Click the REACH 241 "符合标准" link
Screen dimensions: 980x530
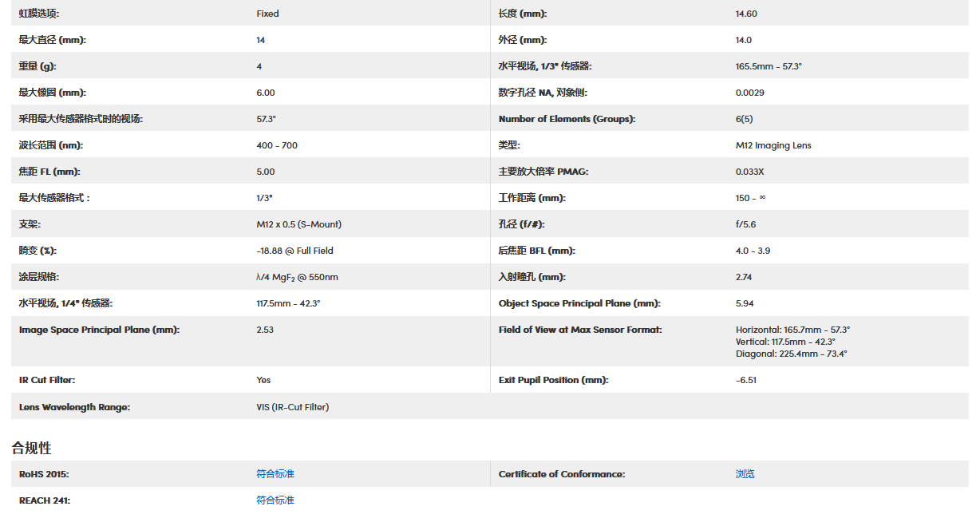pos(275,500)
